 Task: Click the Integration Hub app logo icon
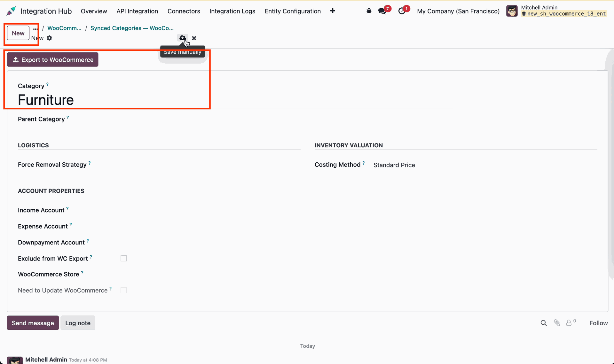tap(12, 11)
